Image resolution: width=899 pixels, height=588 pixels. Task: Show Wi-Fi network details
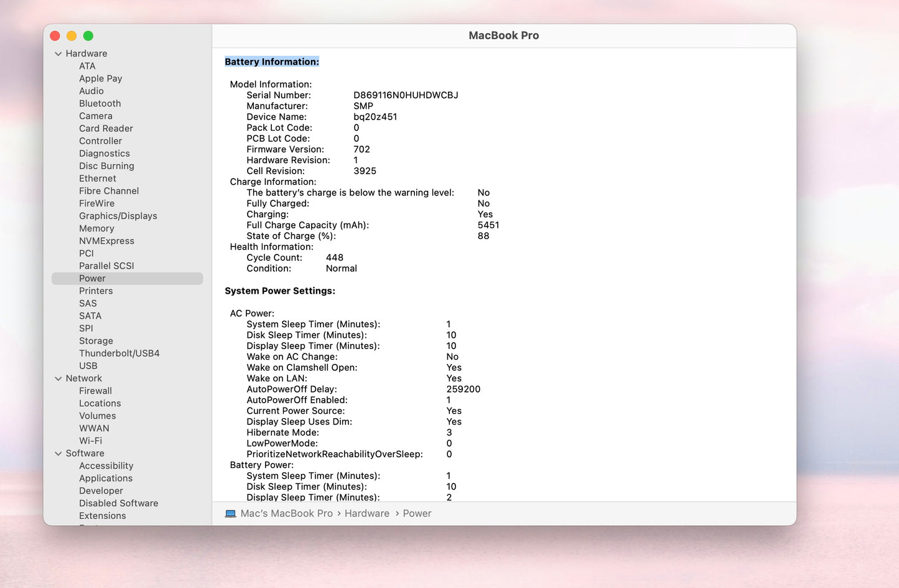point(90,441)
